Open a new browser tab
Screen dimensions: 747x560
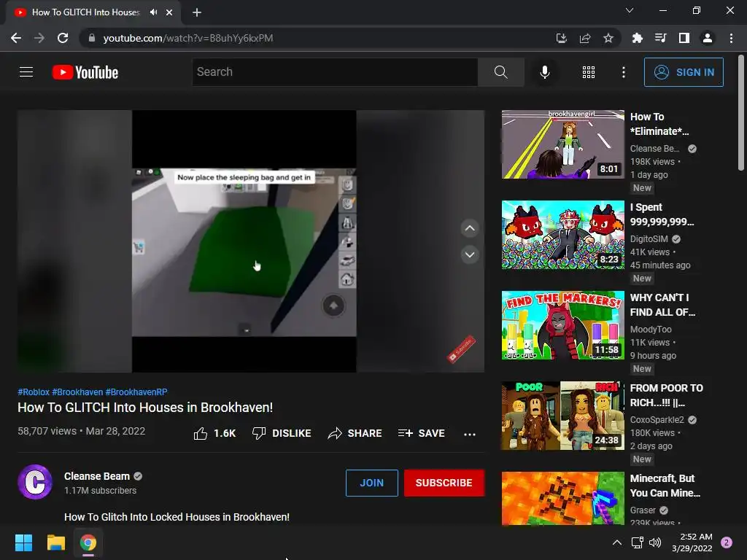(x=197, y=12)
